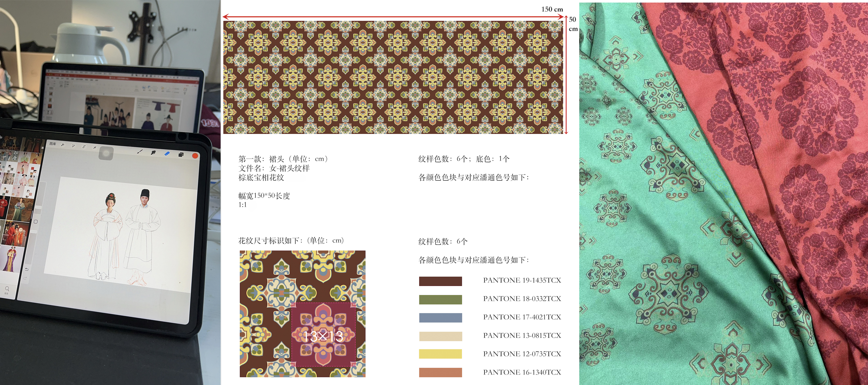
Task: Tap the AssistiveTouch floating button
Action: [x=106, y=153]
